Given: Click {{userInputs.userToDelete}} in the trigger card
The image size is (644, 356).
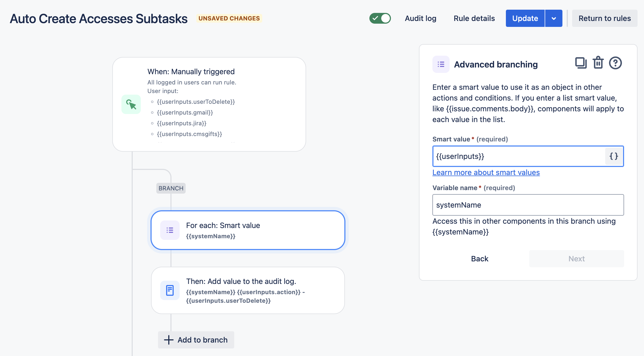Looking at the screenshot, I should 196,102.
